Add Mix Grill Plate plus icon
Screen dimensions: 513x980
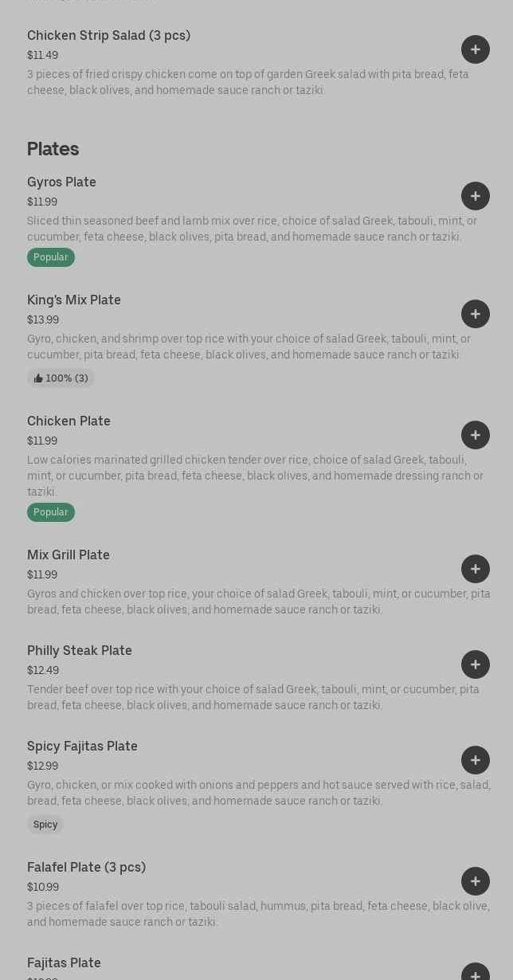tap(476, 569)
